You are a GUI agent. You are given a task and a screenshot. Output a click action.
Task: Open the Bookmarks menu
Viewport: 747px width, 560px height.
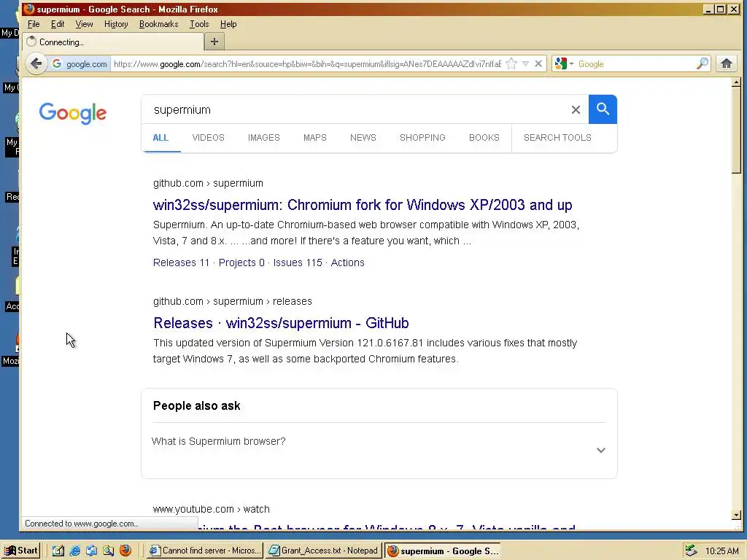coord(158,24)
